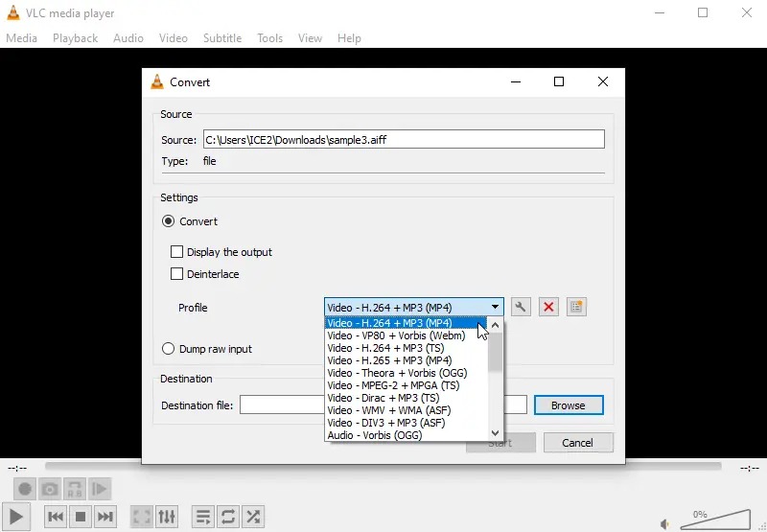767x532 pixels.
Task: Enable the Deinterlace checkbox
Action: pyautogui.click(x=176, y=274)
